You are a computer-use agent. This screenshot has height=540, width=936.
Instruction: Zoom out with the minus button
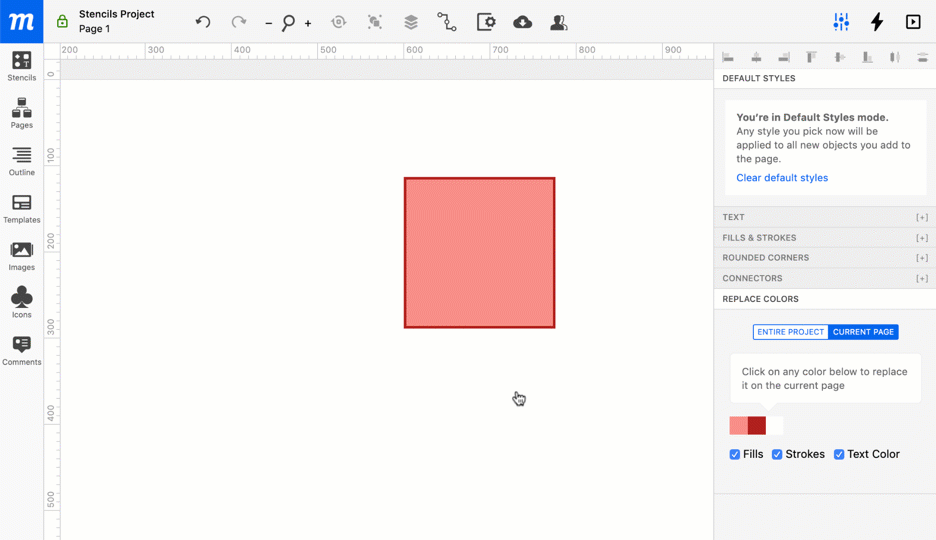click(269, 23)
